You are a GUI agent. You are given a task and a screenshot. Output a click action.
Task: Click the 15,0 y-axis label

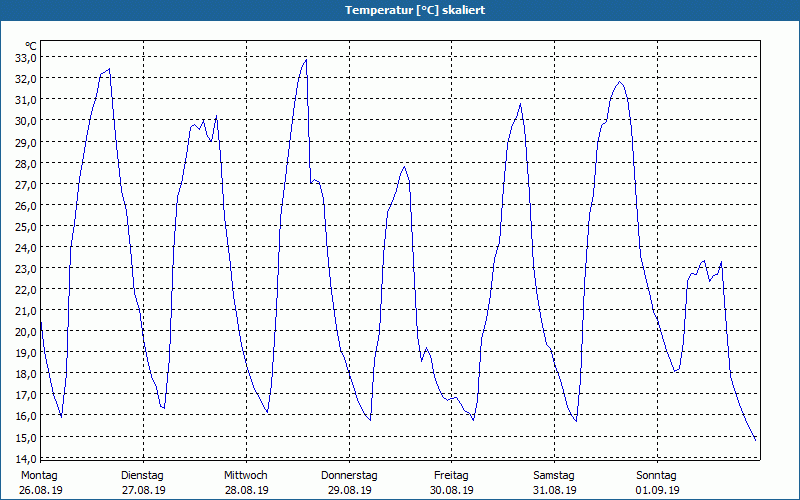pos(26,437)
